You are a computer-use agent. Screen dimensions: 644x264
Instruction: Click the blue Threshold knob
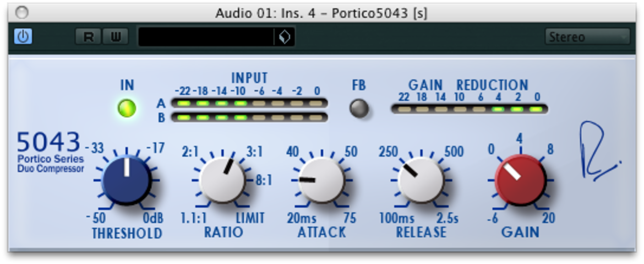coord(127,180)
